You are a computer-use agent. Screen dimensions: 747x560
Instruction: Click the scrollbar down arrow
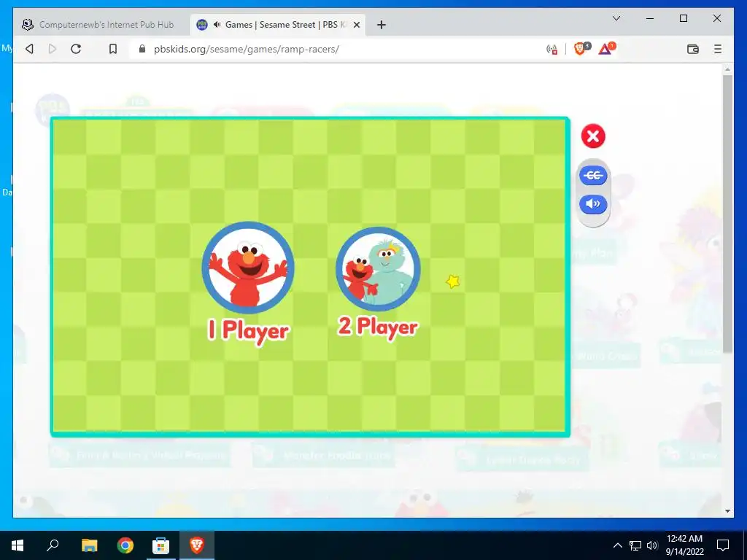(x=727, y=511)
